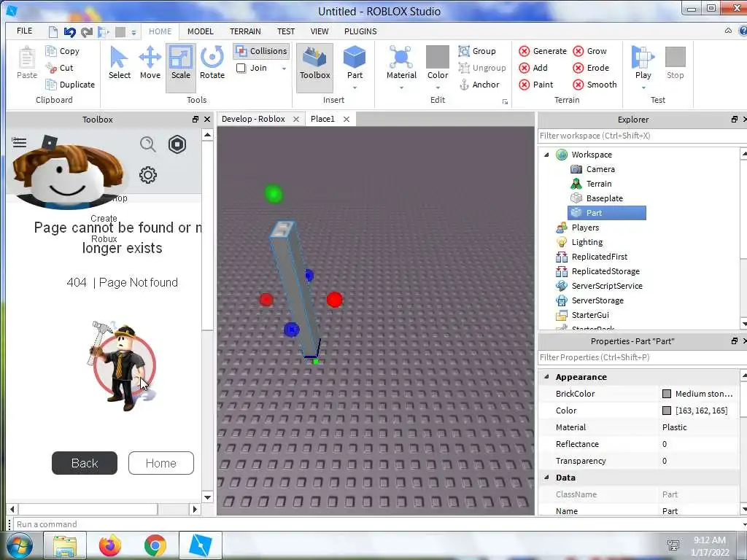Open Firefox from the taskbar
Image resolution: width=747 pixels, height=560 pixels.
[x=110, y=545]
